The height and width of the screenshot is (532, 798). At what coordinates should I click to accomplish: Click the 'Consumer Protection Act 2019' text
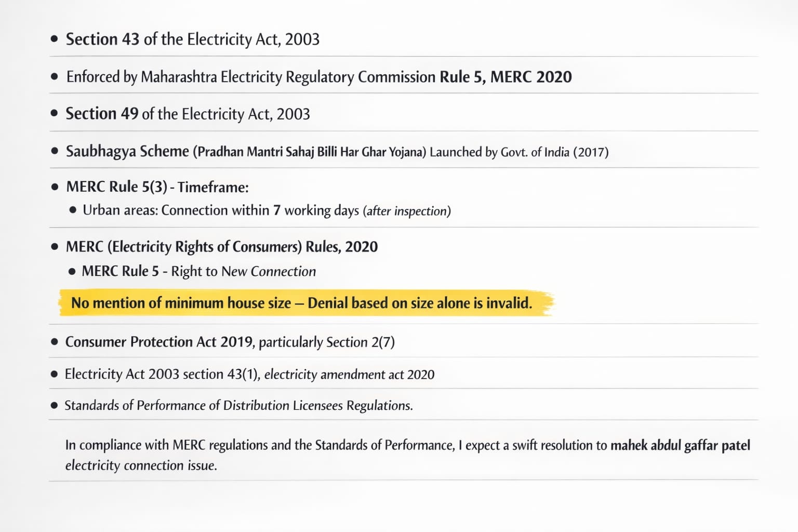[159, 342]
